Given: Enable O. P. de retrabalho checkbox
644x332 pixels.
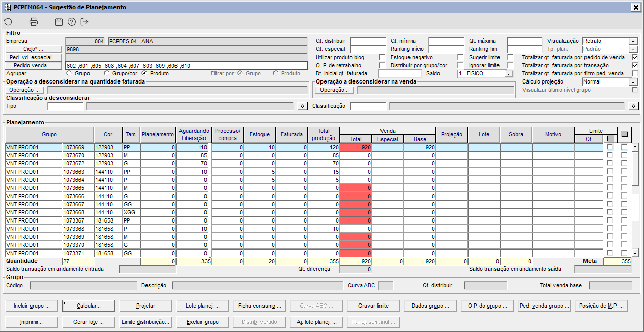Looking at the screenshot, I should pyautogui.click(x=382, y=66).
